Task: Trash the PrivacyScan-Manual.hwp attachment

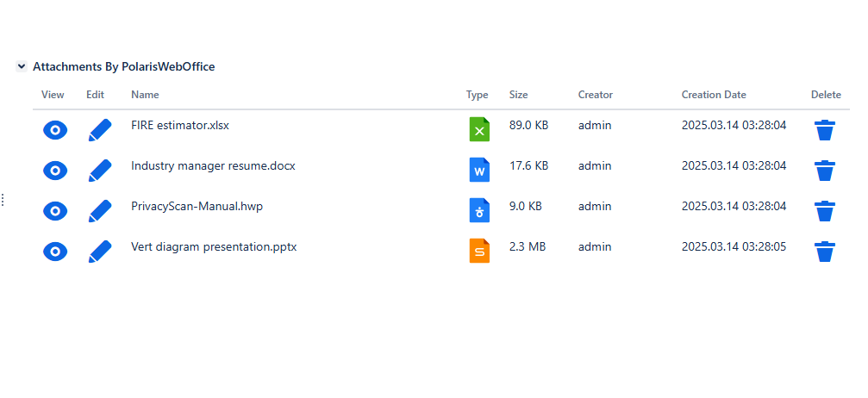Action: pos(825,211)
